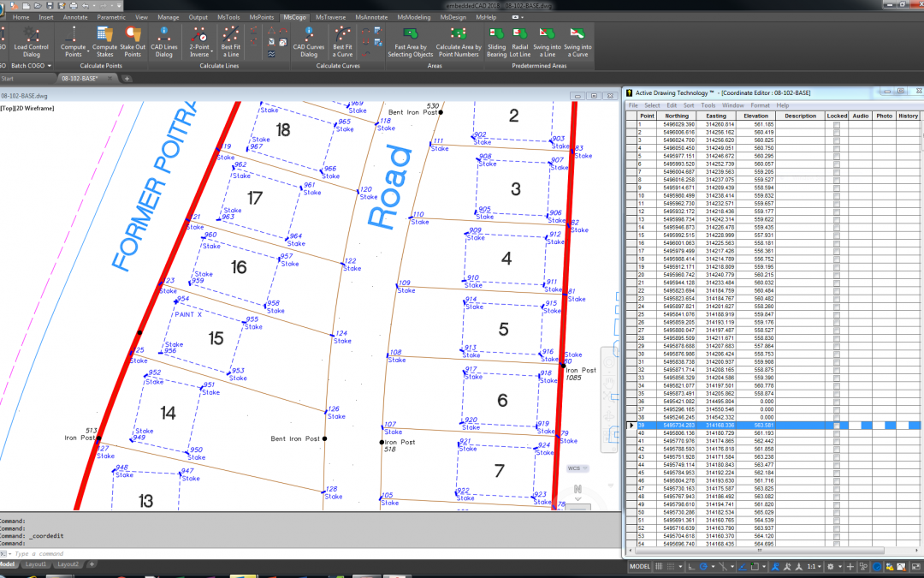
Task: Open the 1:1 annotation scale dropdown
Action: click(814, 567)
